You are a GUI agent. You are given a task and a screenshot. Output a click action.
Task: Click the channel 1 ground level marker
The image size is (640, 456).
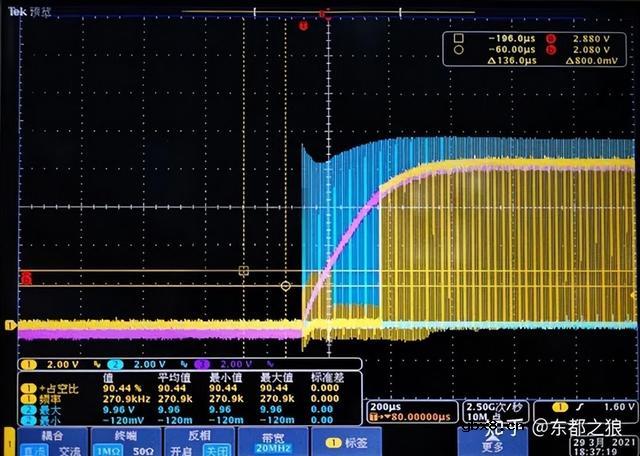(11, 325)
